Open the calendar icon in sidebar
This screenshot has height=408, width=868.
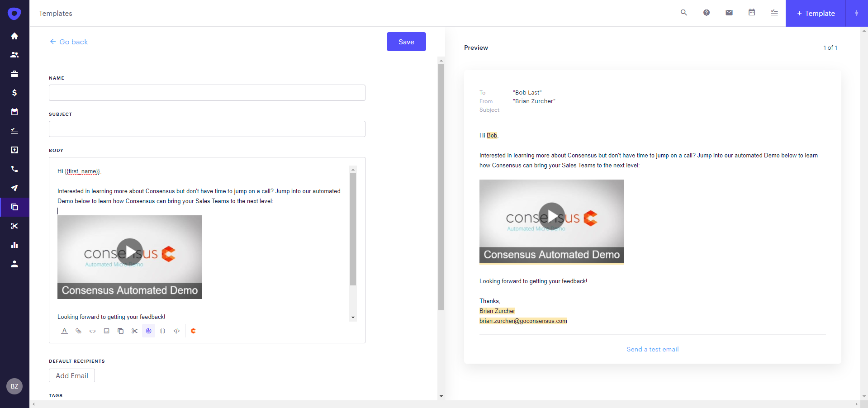[x=14, y=112]
